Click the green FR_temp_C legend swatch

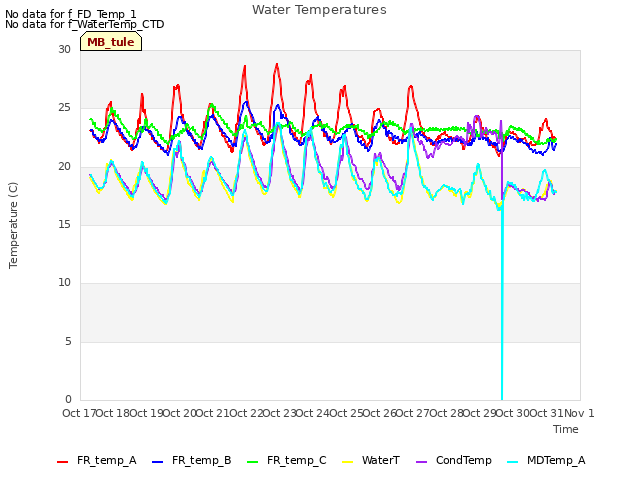(253, 462)
